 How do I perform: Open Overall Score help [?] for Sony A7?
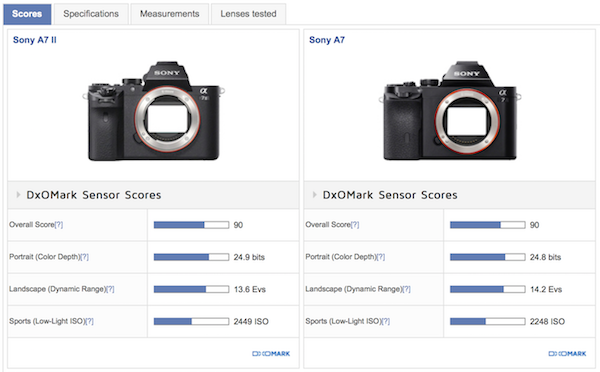pyautogui.click(x=355, y=225)
